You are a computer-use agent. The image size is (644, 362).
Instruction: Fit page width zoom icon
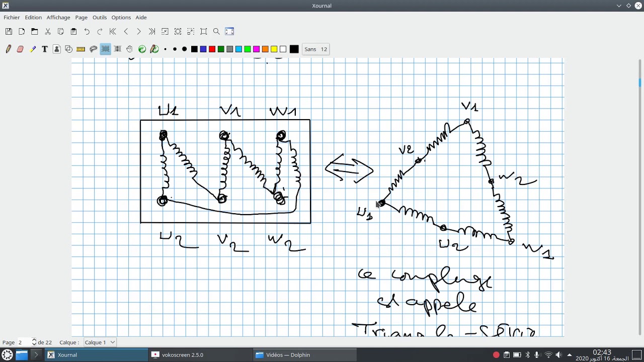tap(178, 32)
